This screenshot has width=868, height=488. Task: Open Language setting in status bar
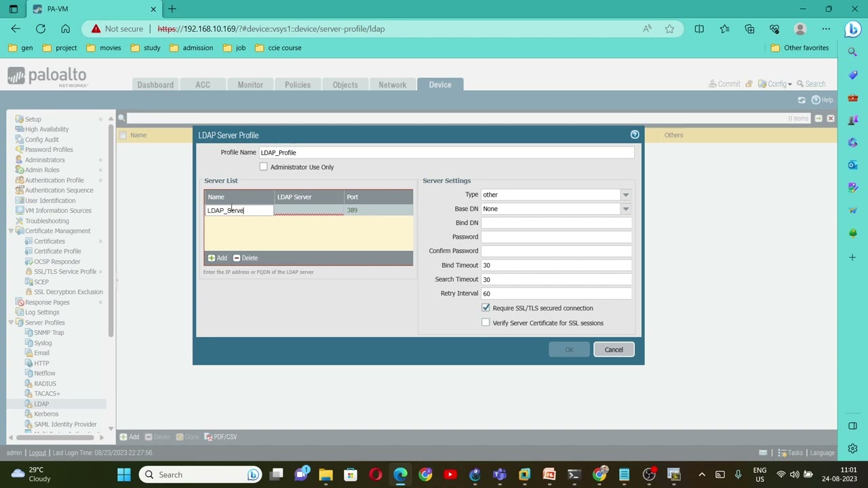[x=822, y=453]
